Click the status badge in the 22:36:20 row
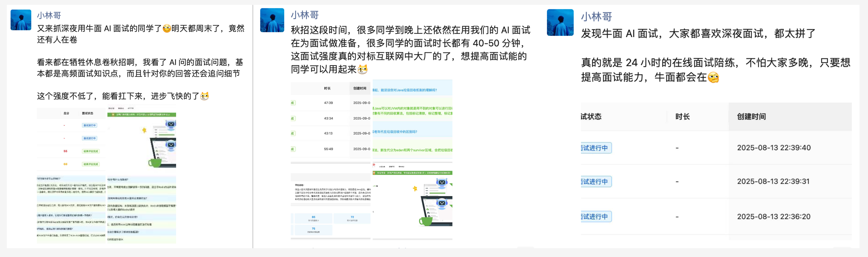868x257 pixels. (x=596, y=217)
